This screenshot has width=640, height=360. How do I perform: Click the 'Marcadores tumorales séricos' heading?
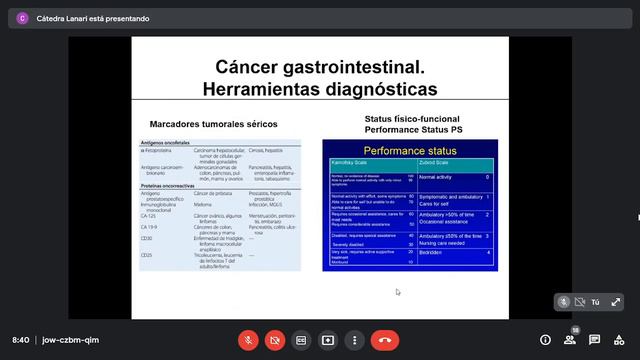pos(213,124)
